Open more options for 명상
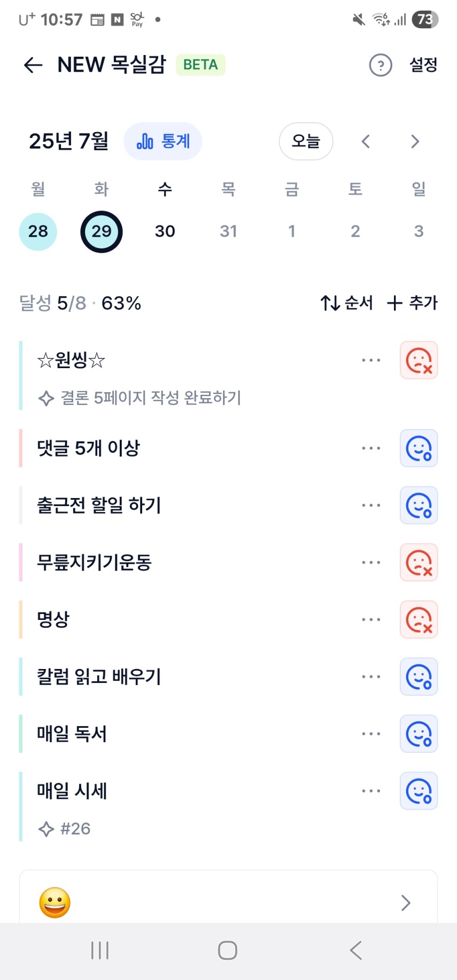The width and height of the screenshot is (457, 980). click(371, 620)
